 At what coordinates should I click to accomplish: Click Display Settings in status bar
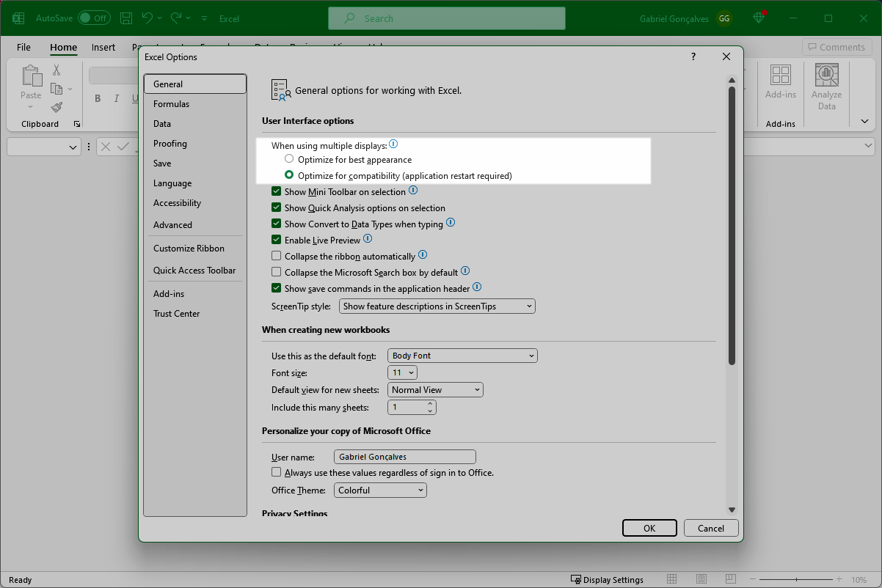(x=607, y=580)
